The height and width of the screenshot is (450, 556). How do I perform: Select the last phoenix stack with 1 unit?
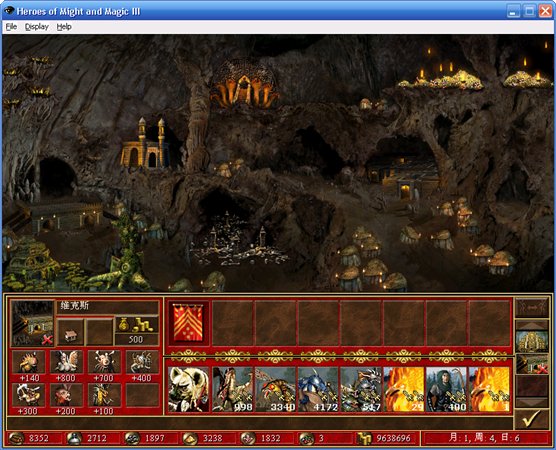click(x=490, y=389)
